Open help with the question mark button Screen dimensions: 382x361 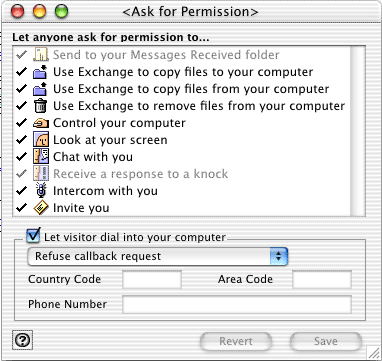(x=23, y=340)
